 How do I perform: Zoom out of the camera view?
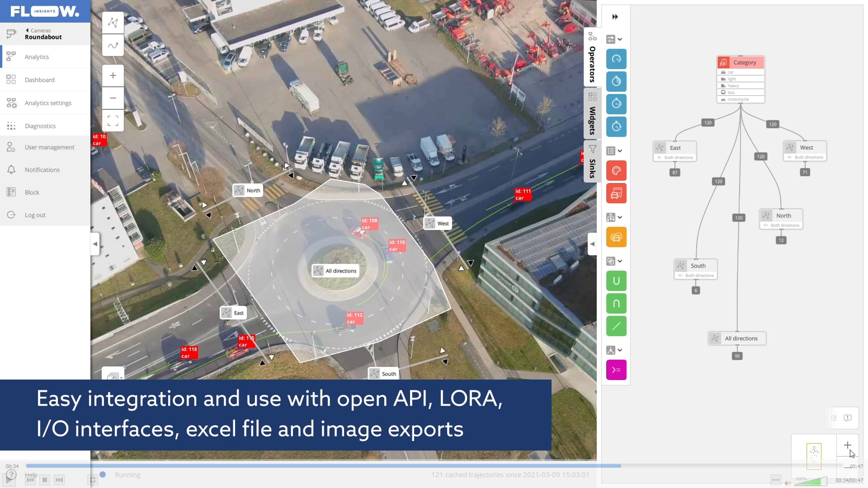[113, 98]
